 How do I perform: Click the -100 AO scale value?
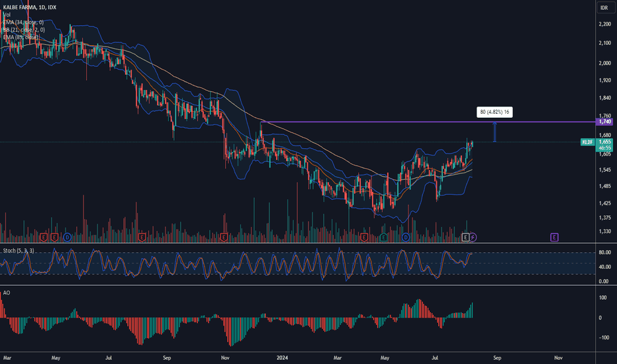click(x=603, y=338)
